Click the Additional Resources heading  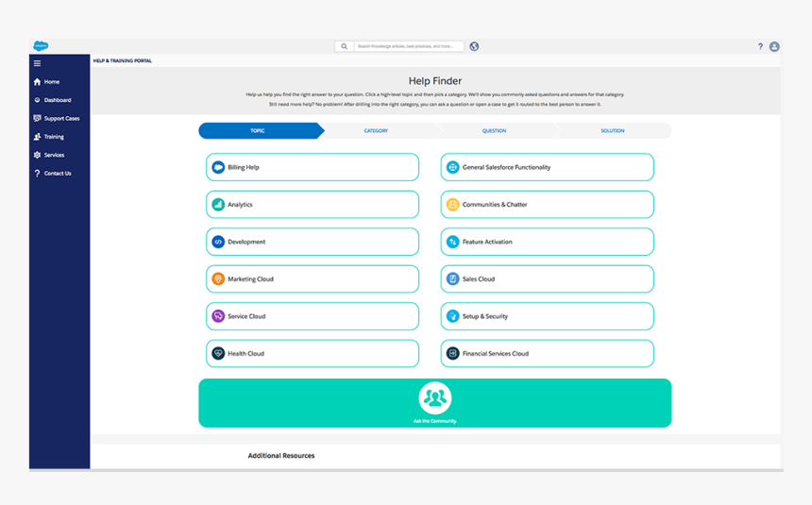pyautogui.click(x=281, y=456)
